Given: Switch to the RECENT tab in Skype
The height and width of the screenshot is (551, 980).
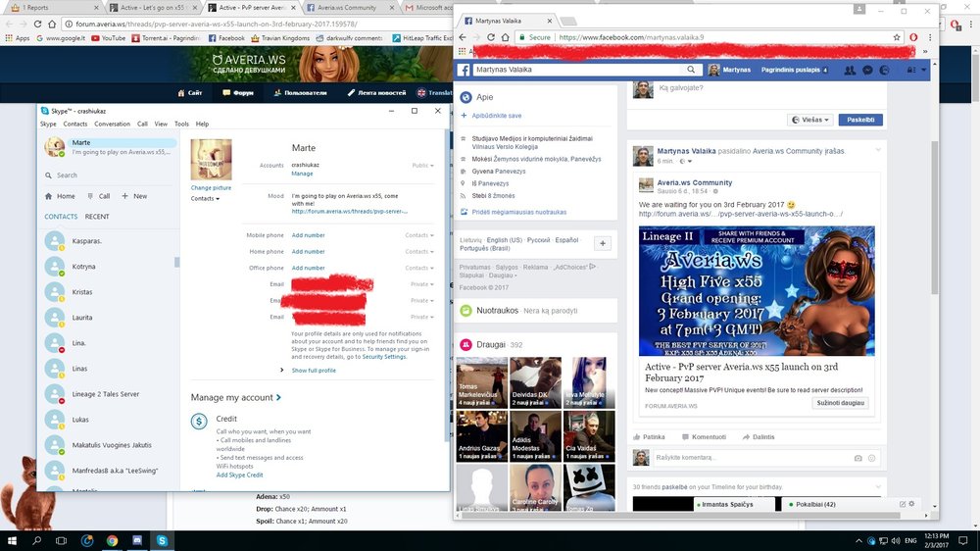Looking at the screenshot, I should (x=97, y=217).
